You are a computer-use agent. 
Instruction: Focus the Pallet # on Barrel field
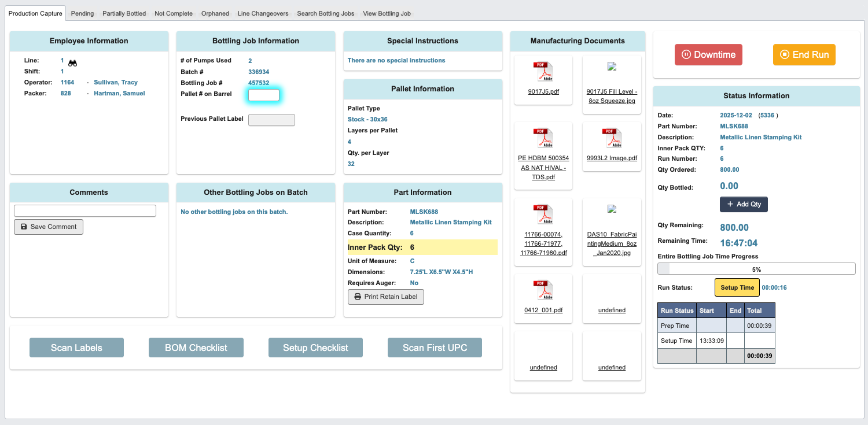click(x=264, y=95)
